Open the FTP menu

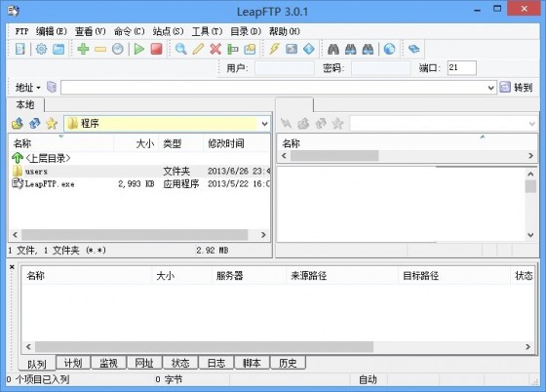tap(21, 31)
